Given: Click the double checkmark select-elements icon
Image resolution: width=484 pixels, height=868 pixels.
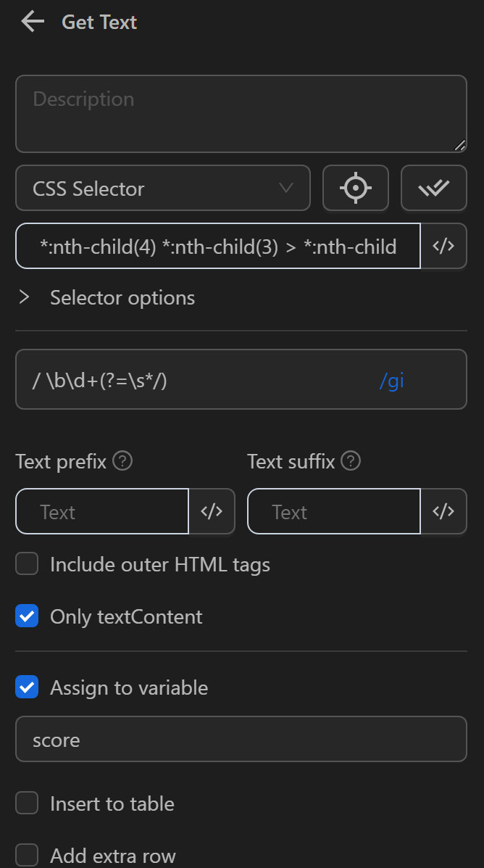Looking at the screenshot, I should point(434,188).
